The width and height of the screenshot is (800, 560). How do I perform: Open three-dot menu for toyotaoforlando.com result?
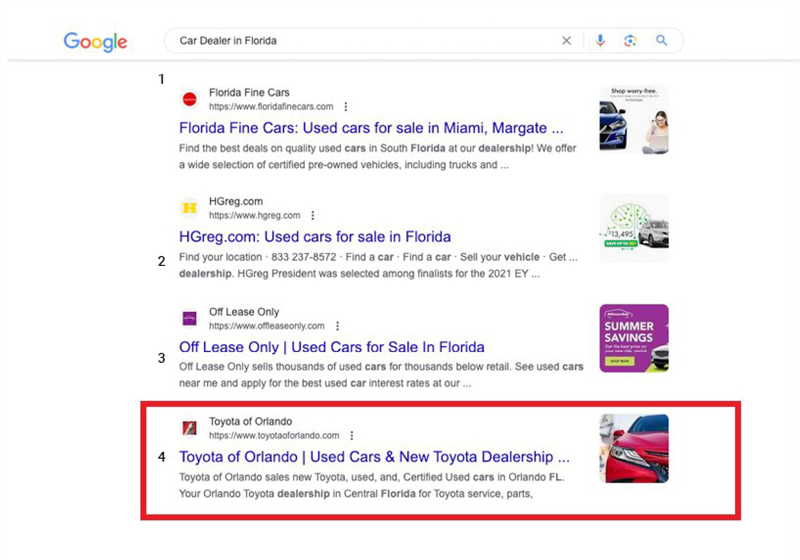click(x=352, y=436)
